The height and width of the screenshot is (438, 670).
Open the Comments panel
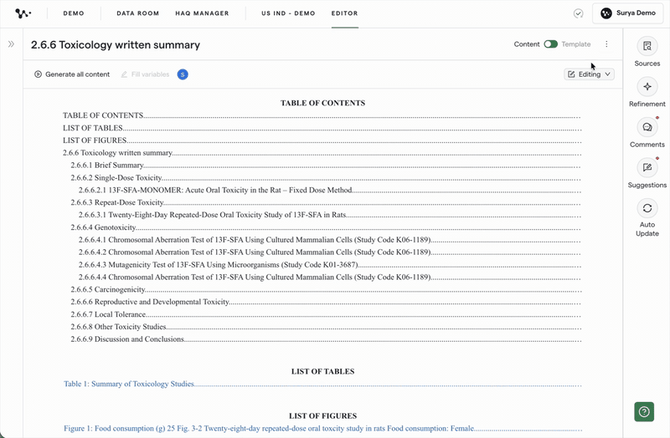point(647,133)
